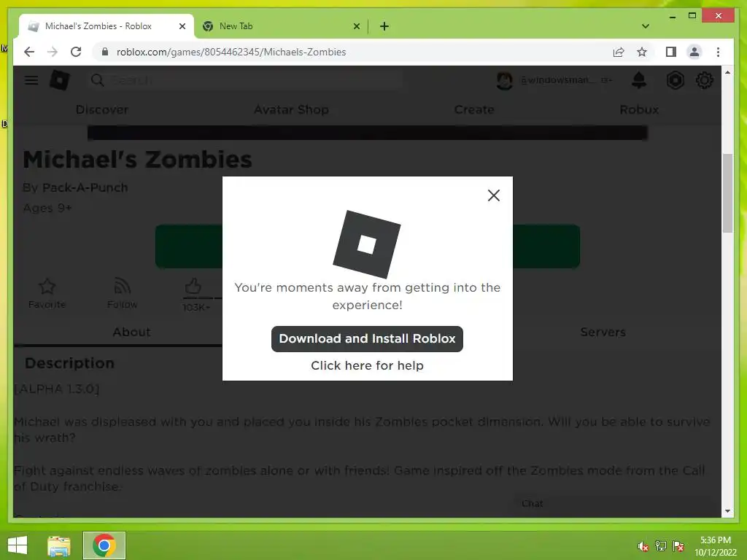Click the Michael's Zombies game title

(x=137, y=160)
